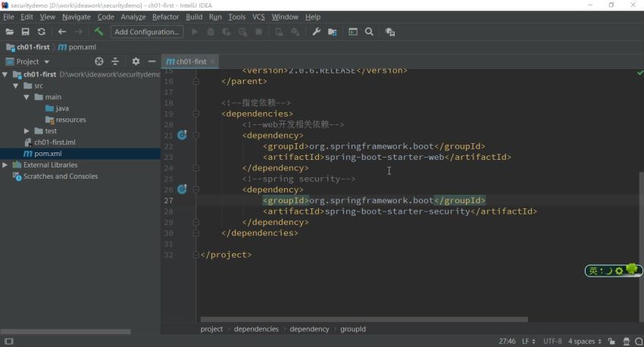Viewport: 644px width, 347px height.
Task: Fold the dependencies block at line 19
Action: point(196,114)
